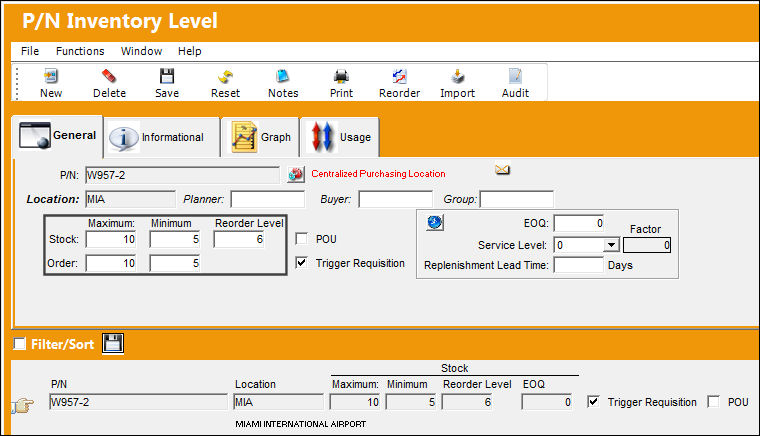Click the bottom row Maximum field
The width and height of the screenshot is (760, 436).
[355, 402]
